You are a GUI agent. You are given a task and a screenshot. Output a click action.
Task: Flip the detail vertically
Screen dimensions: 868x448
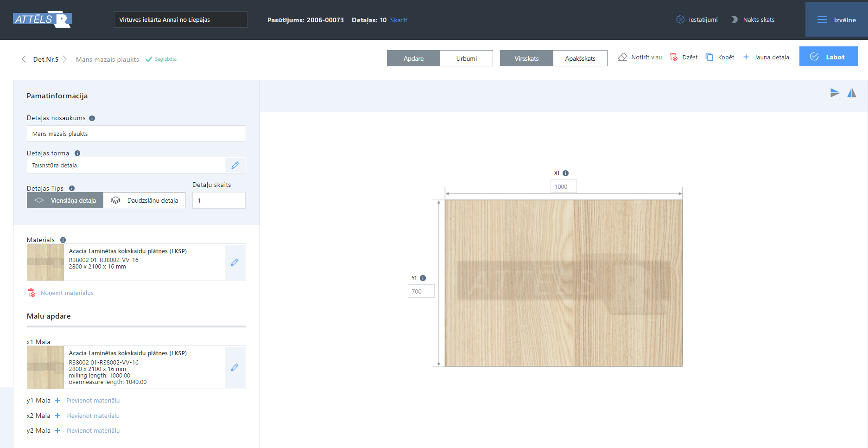[835, 93]
